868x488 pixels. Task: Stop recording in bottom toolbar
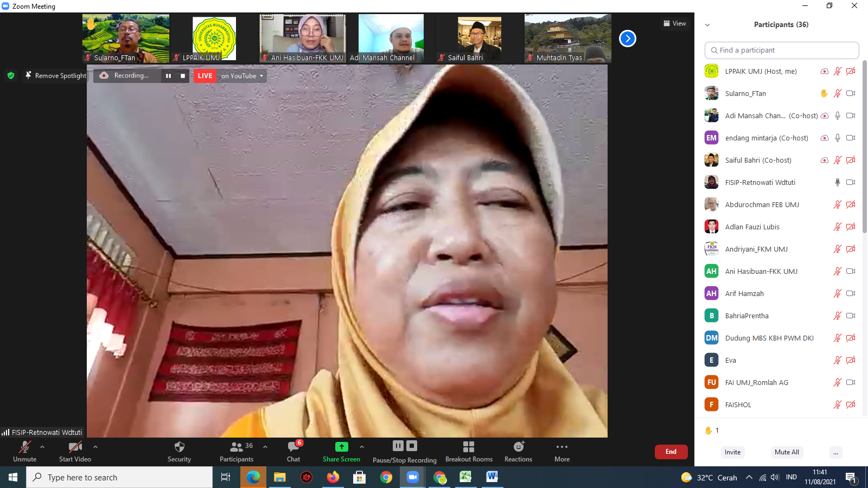click(412, 446)
